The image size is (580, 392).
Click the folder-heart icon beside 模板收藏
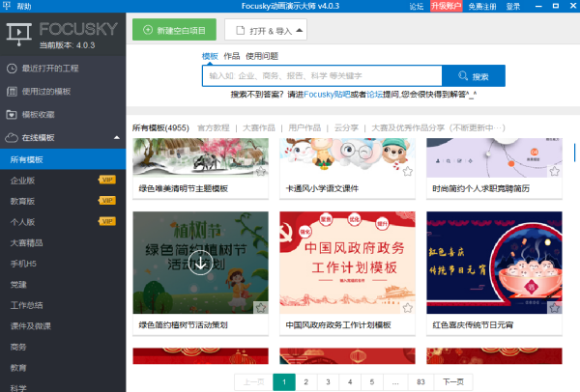coord(12,115)
